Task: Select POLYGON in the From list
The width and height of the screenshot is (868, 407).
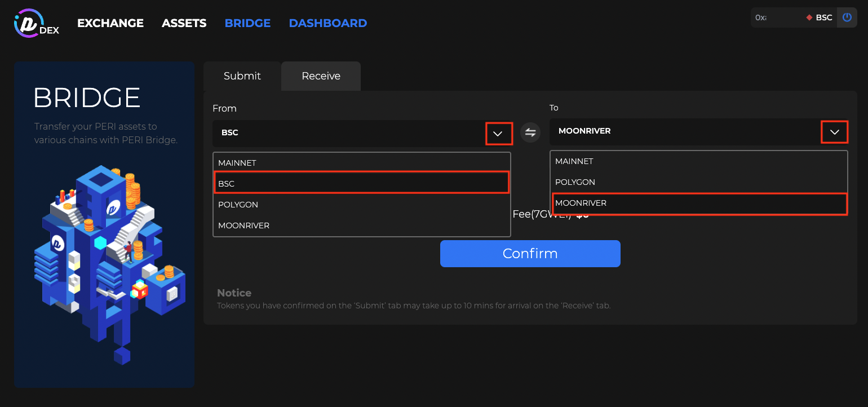Action: 362,205
